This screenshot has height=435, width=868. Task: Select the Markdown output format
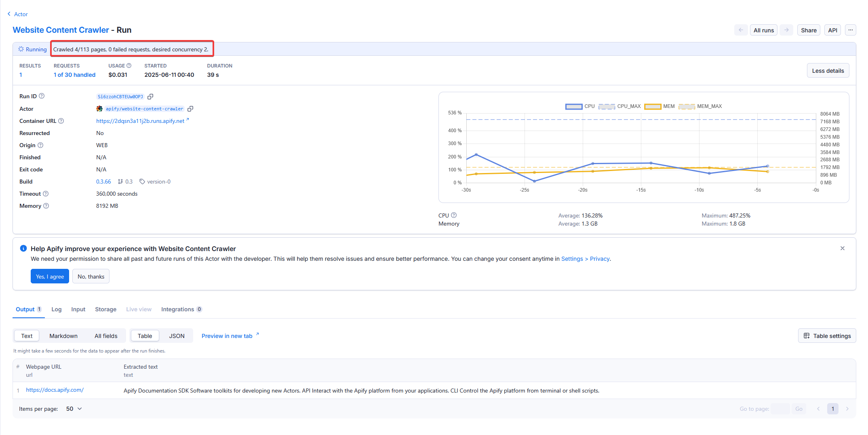[x=63, y=336]
